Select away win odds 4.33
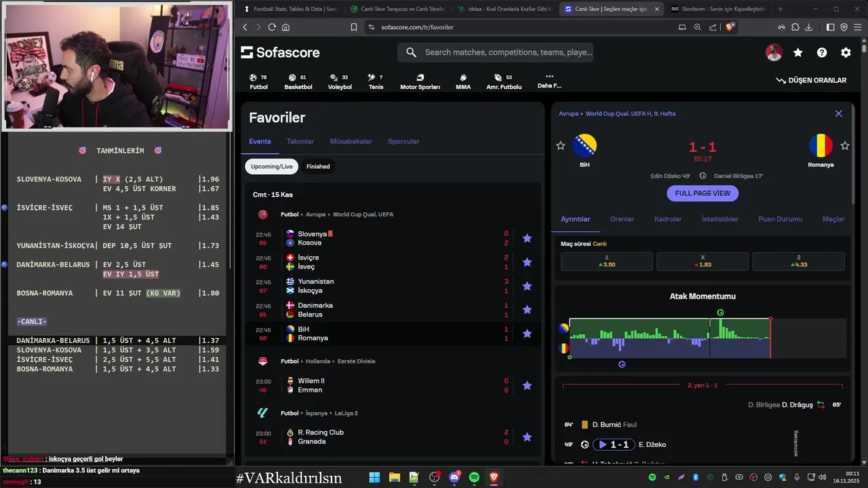Viewport: 868px width, 488px height. (x=799, y=262)
